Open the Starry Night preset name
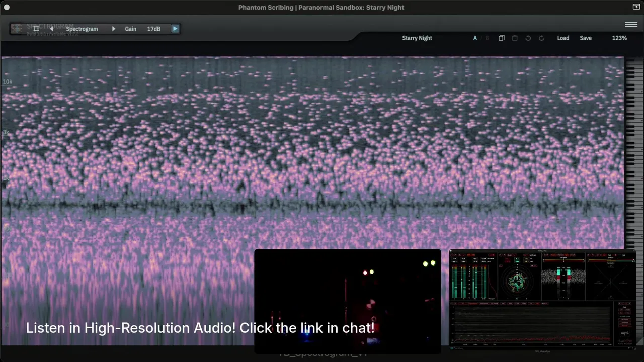The image size is (644, 362). (x=417, y=38)
